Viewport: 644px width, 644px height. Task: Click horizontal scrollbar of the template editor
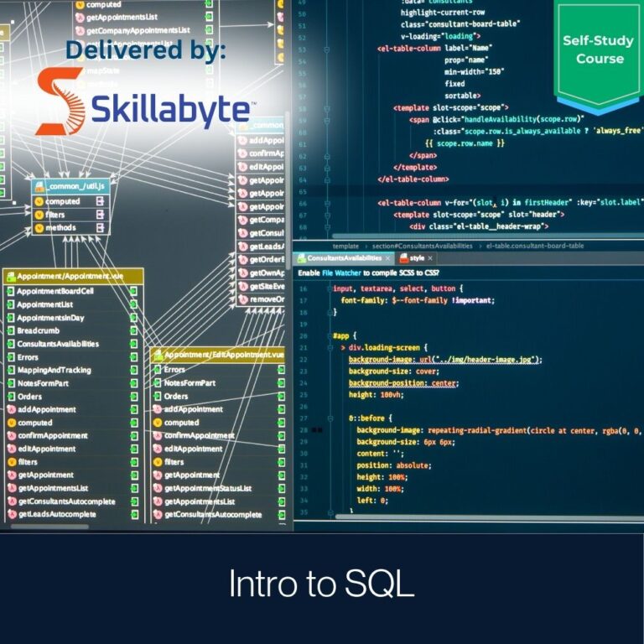click(x=488, y=236)
